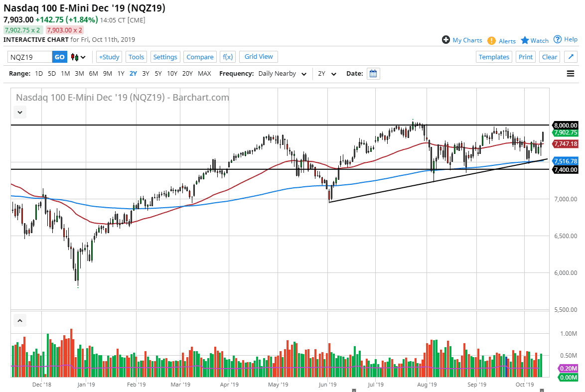Select the 2Y range option
The width and height of the screenshot is (585, 392).
click(133, 74)
